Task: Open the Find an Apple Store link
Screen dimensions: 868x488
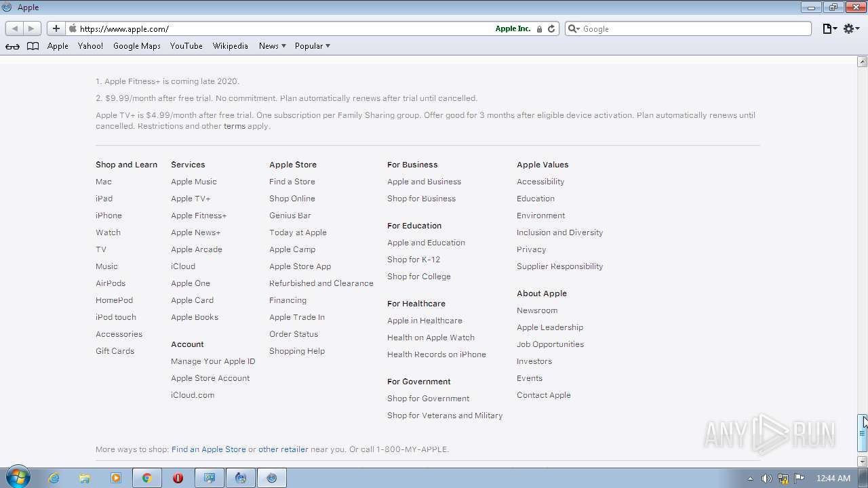Action: tap(209, 449)
